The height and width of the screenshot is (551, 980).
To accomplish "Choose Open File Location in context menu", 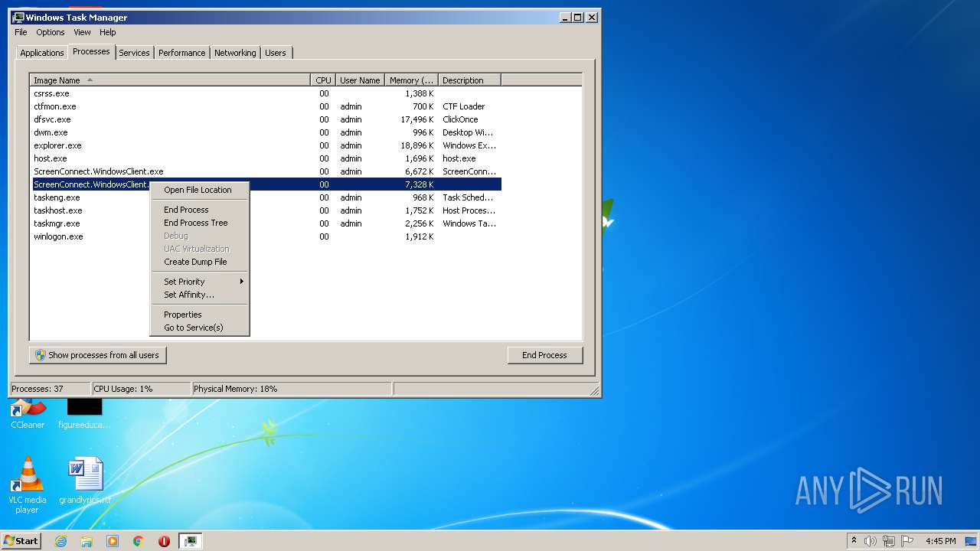I will 200,190.
